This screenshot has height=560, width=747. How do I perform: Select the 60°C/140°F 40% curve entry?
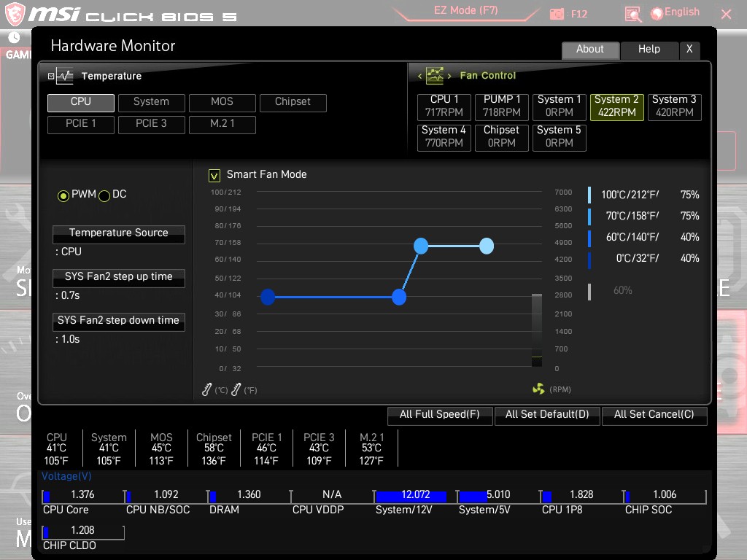(x=643, y=237)
